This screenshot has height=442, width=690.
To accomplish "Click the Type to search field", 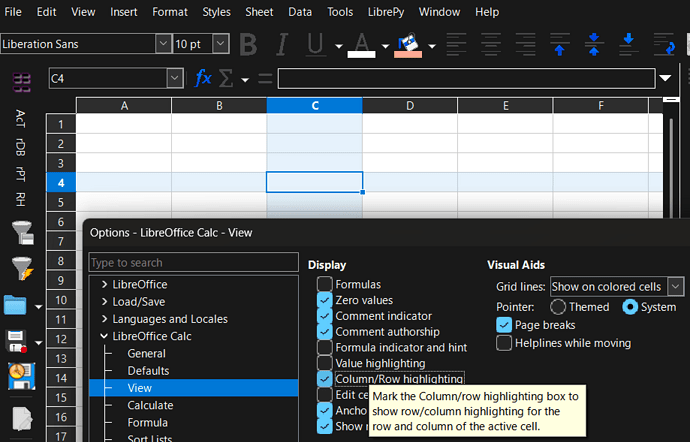I will point(194,262).
